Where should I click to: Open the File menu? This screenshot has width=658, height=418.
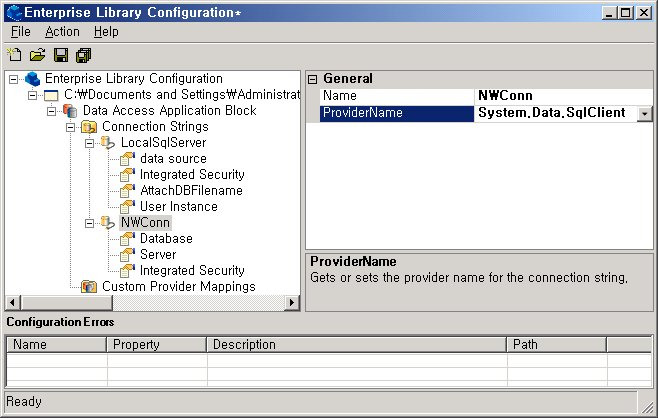coord(21,32)
